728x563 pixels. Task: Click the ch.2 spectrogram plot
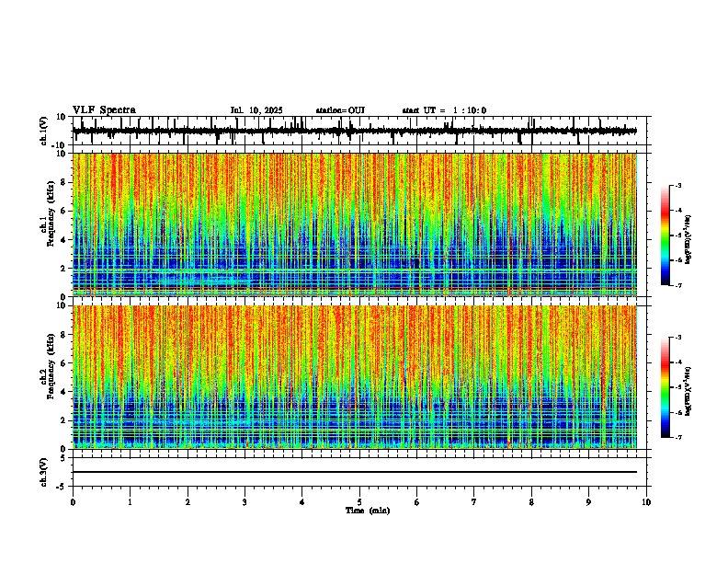[355, 377]
